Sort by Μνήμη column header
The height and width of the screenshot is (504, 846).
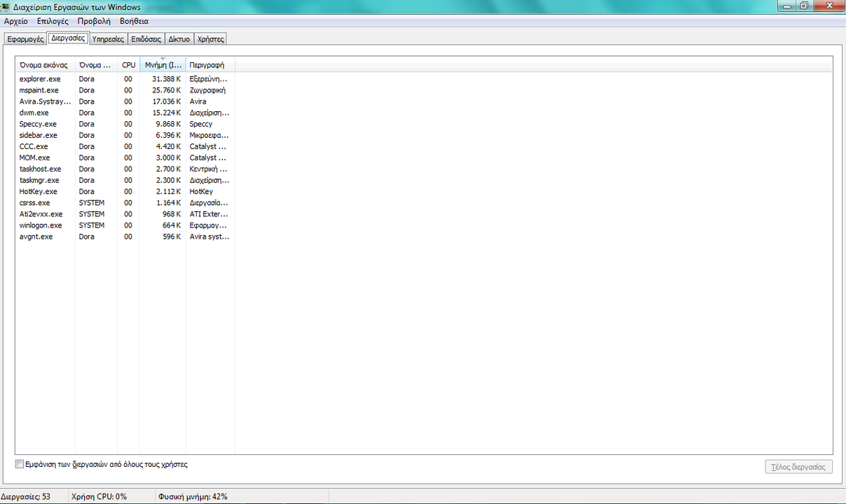coord(162,65)
